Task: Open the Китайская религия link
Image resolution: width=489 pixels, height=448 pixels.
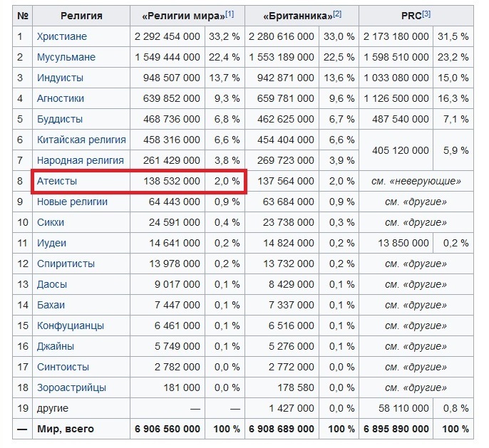Action: (81, 140)
